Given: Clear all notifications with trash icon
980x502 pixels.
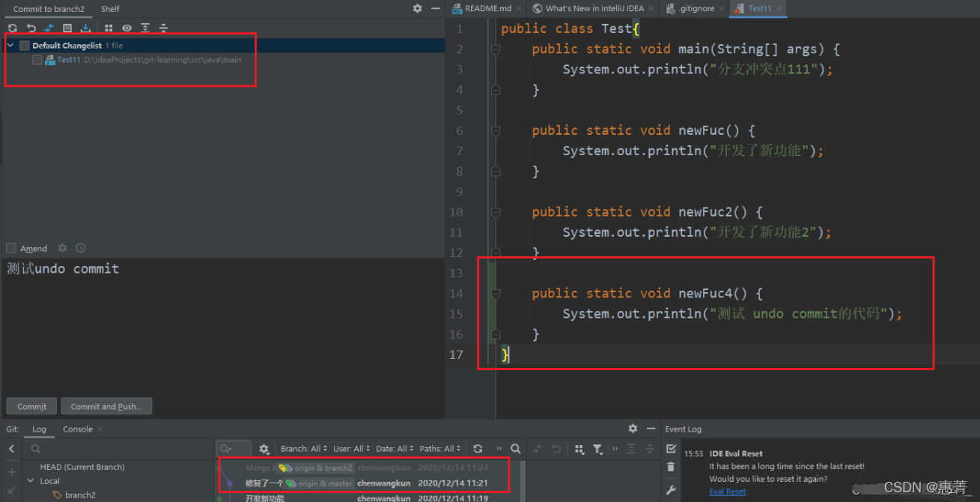Looking at the screenshot, I should [x=671, y=467].
